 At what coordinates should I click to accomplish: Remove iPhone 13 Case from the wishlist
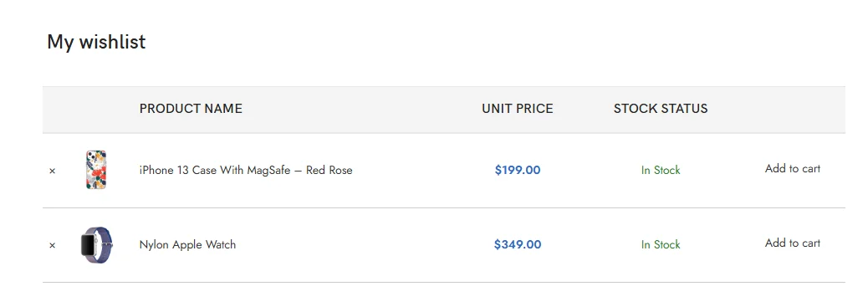tap(53, 171)
